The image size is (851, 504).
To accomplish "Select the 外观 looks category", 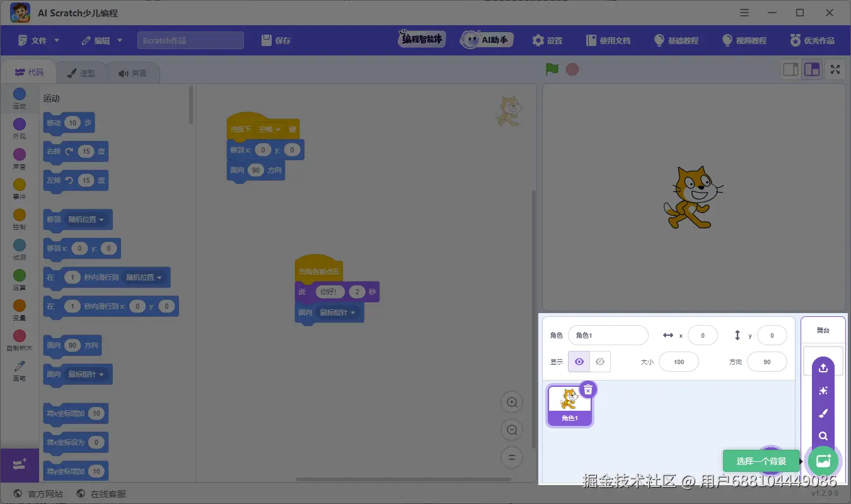I will click(20, 129).
